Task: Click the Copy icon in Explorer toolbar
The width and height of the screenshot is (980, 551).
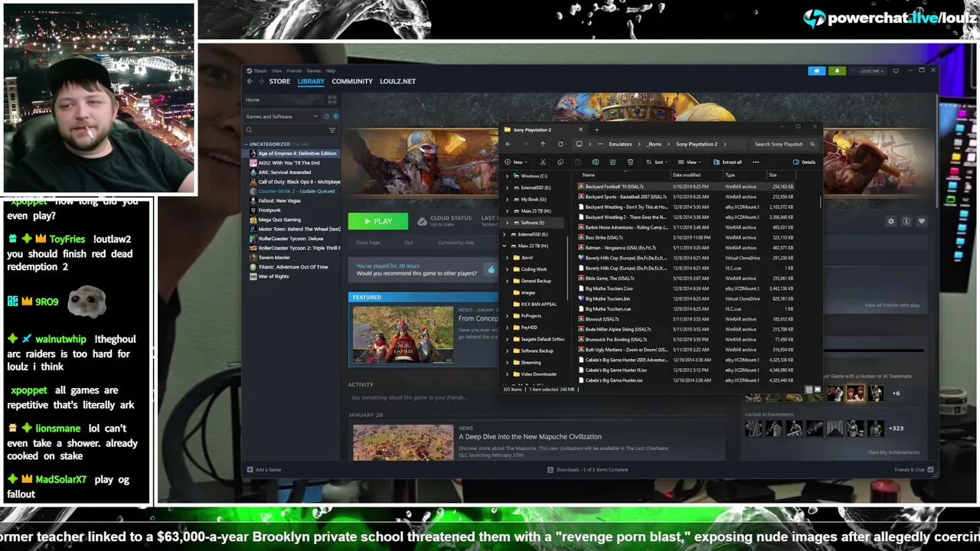Action: [x=560, y=162]
